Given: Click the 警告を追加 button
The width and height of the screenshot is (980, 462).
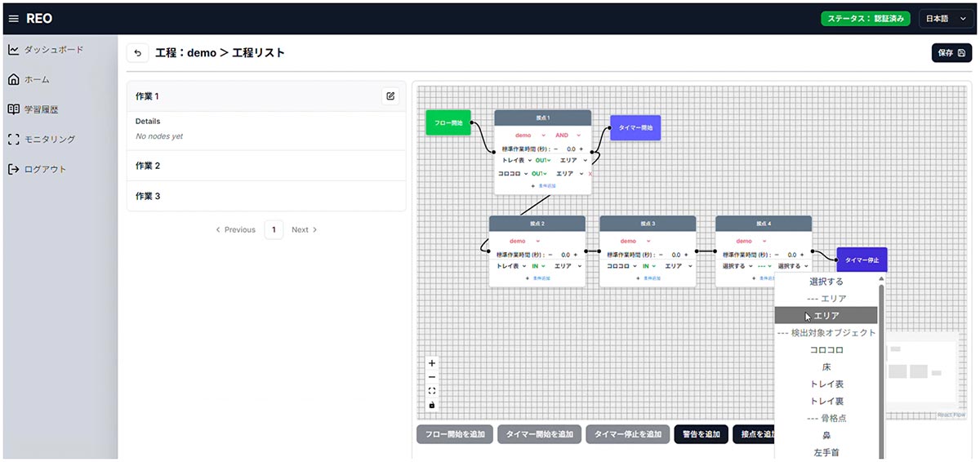Looking at the screenshot, I should click(700, 434).
